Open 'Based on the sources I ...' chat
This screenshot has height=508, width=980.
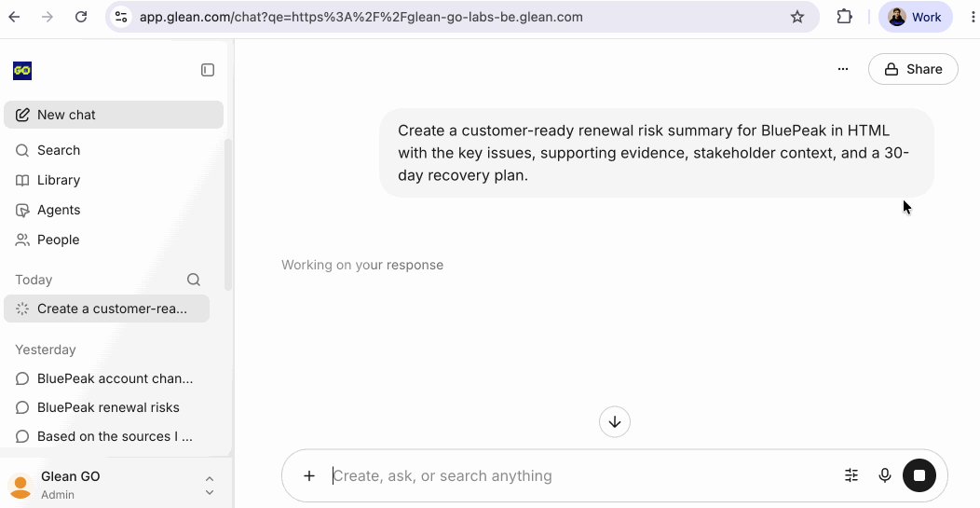[x=106, y=436]
